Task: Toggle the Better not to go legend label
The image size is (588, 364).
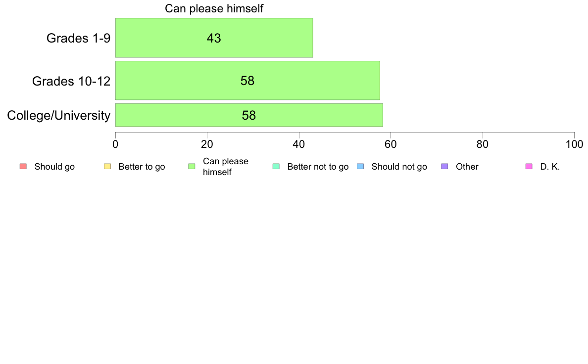Action: click(318, 167)
